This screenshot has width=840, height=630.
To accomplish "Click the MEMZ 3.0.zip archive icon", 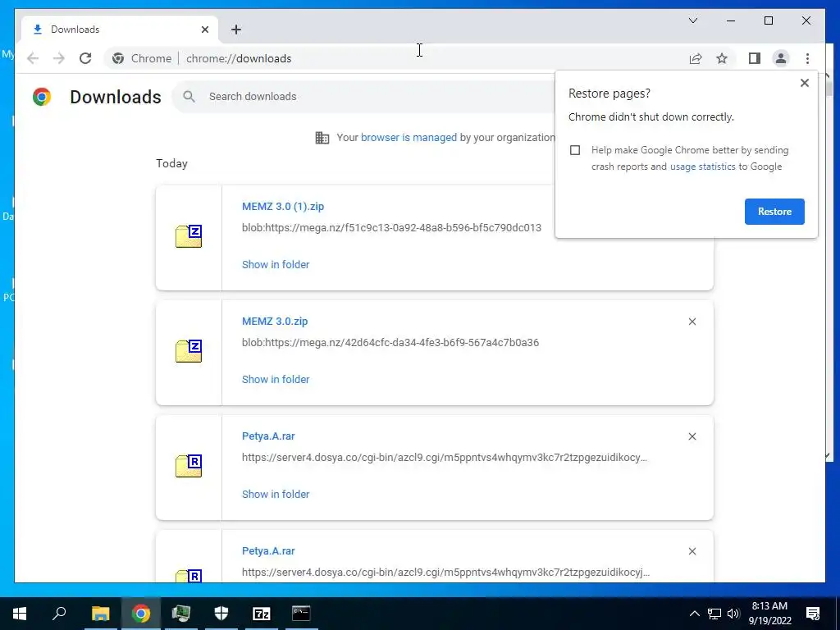I will click(189, 351).
